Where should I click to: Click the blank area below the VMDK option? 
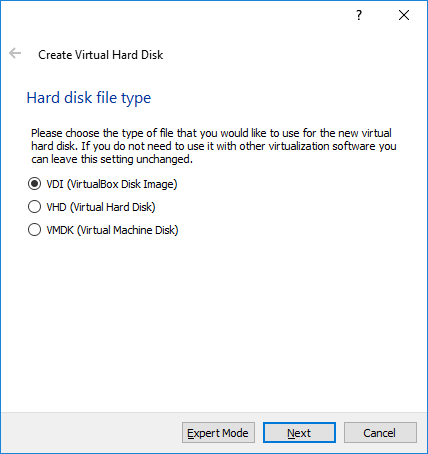tap(213, 323)
